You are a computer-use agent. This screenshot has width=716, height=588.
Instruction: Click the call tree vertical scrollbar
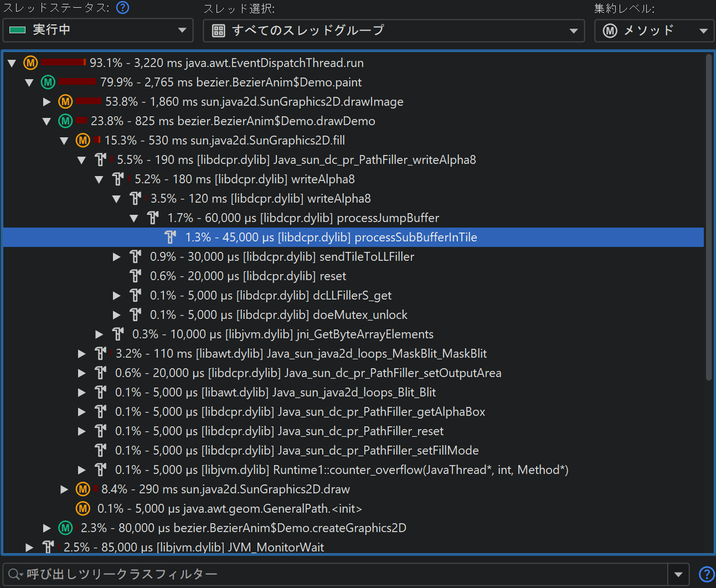click(x=708, y=216)
